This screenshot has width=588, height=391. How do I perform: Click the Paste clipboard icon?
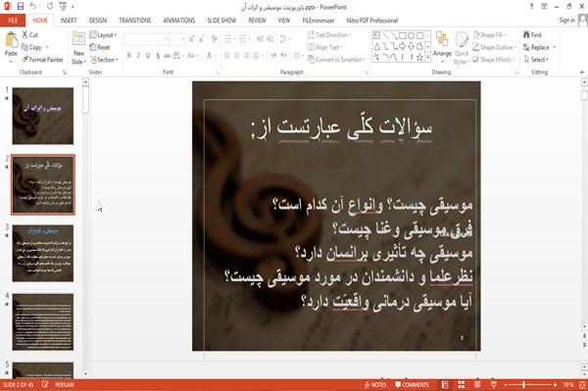(11, 40)
